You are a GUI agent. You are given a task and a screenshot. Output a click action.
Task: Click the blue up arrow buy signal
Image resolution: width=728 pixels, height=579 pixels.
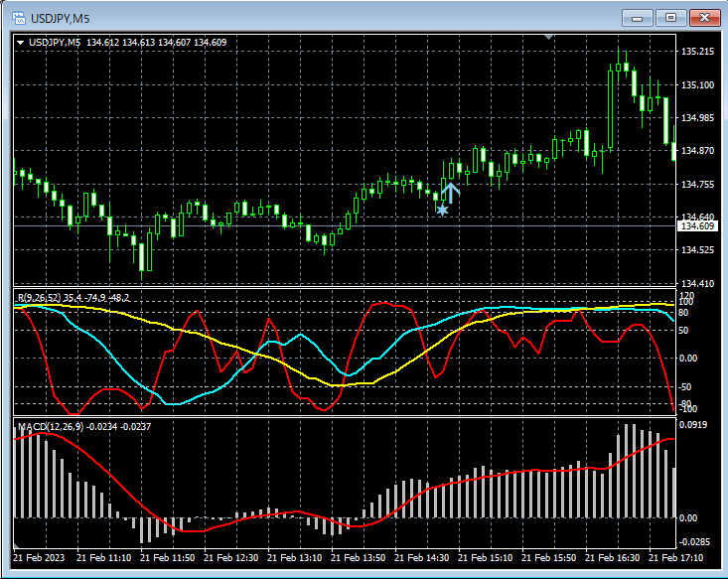450,193
